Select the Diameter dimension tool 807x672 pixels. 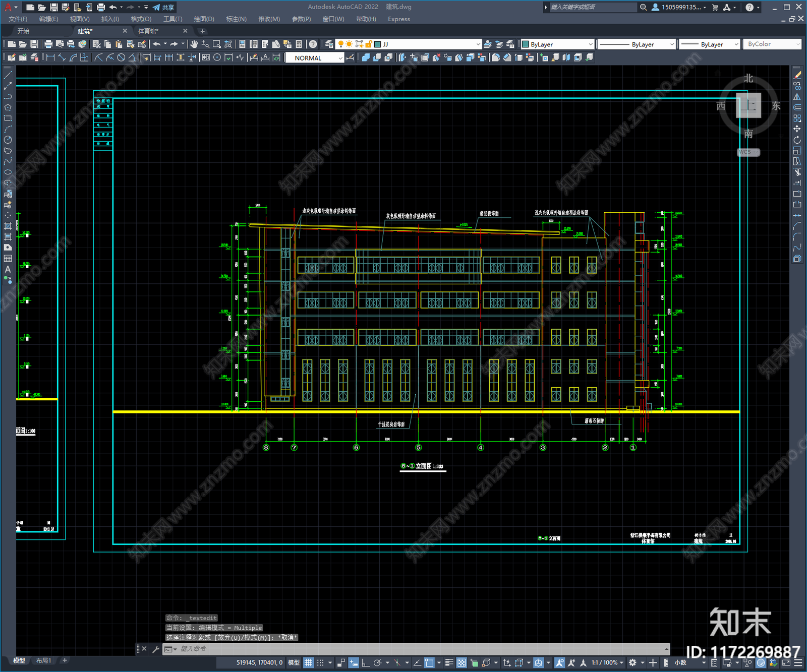(x=121, y=57)
